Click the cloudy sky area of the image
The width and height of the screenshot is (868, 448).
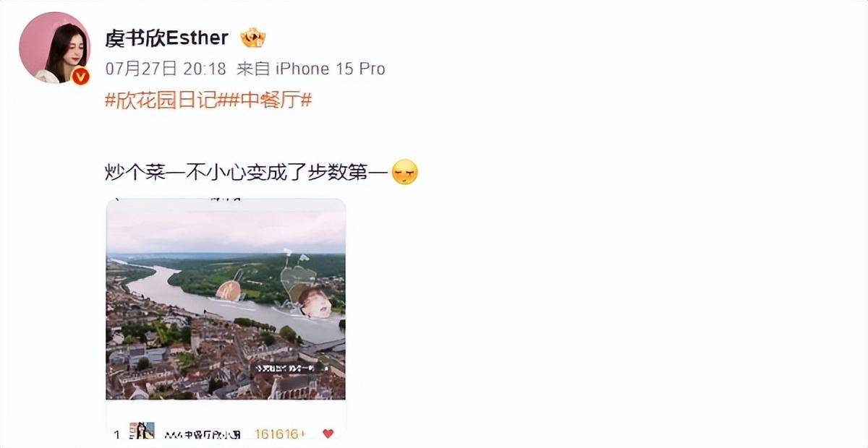[226, 230]
